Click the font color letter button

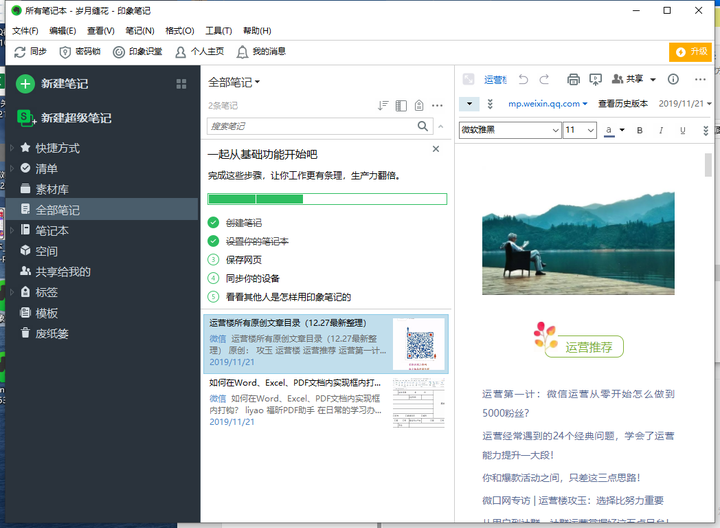pos(609,131)
